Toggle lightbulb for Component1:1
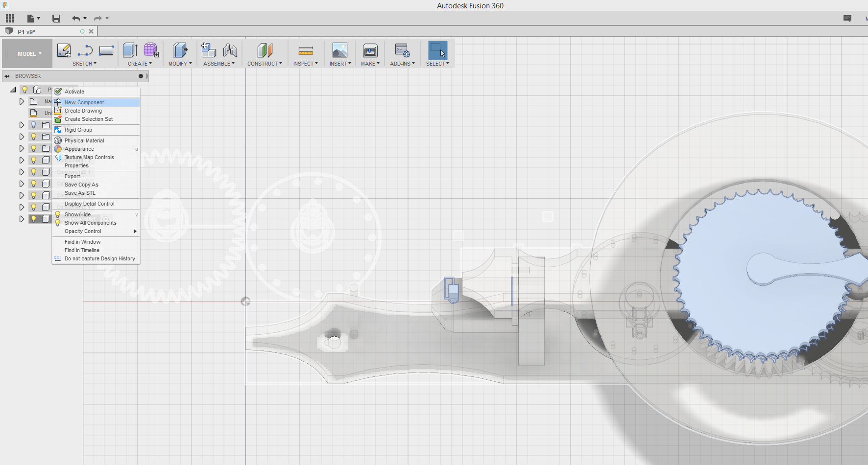The height and width of the screenshot is (465, 868). 33,160
